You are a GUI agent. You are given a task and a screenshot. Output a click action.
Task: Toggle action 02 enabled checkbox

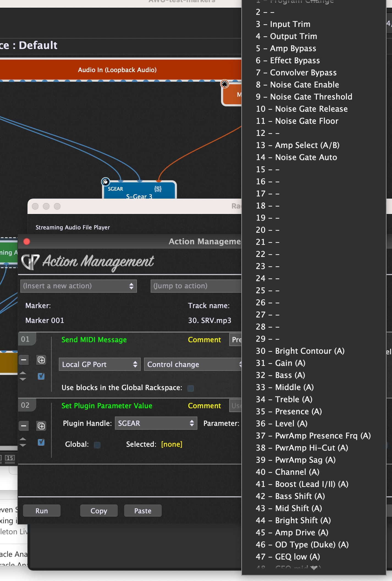pos(41,442)
